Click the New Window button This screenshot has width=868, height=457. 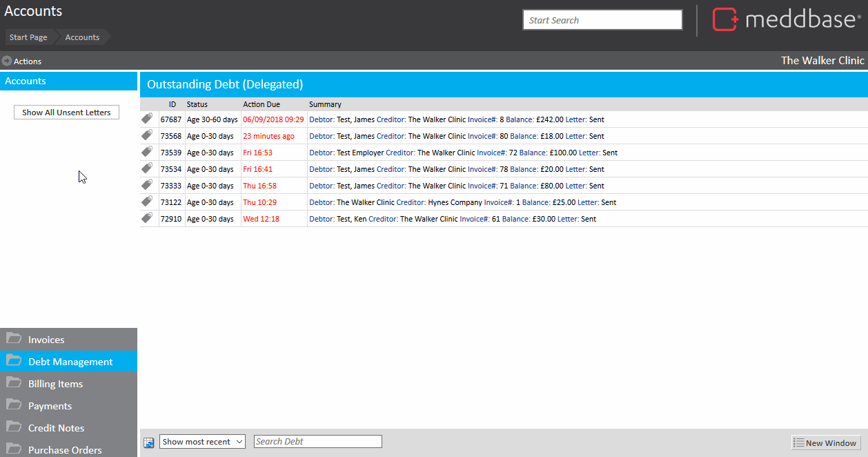pos(825,443)
